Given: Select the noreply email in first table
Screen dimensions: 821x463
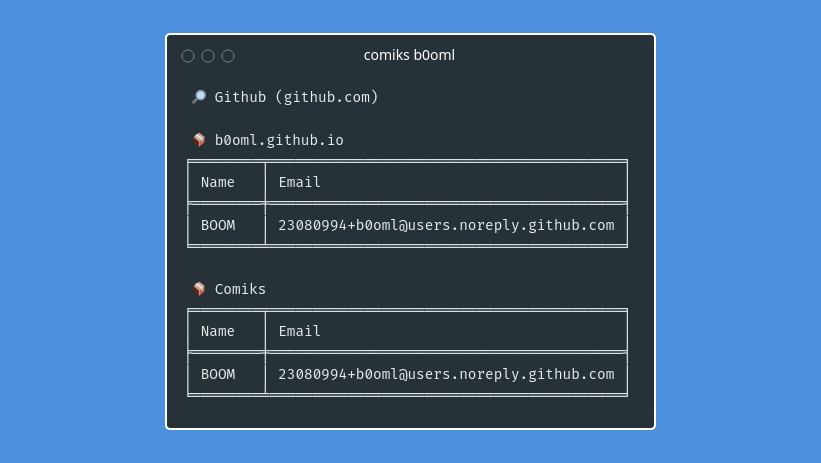Looking at the screenshot, I should (446, 225).
